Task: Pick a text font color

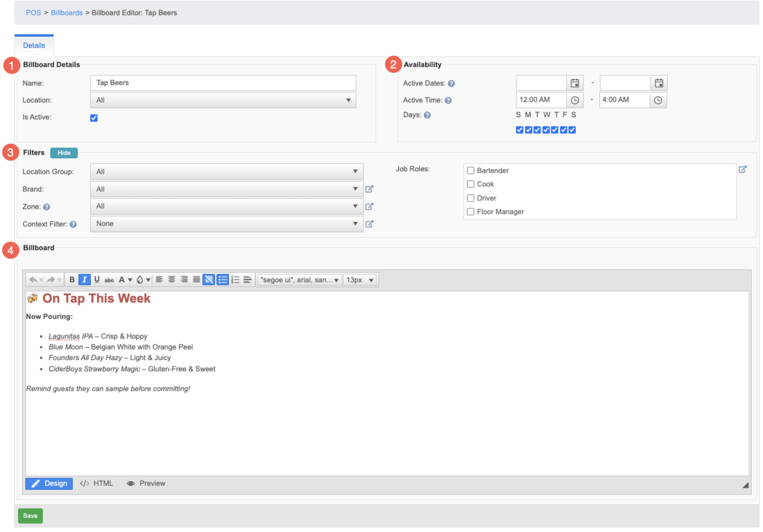Action: point(122,280)
